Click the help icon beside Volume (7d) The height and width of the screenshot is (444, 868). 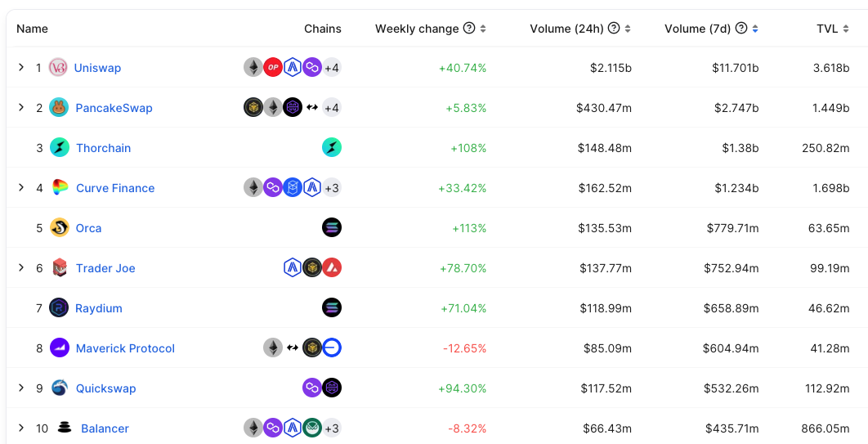(x=741, y=29)
